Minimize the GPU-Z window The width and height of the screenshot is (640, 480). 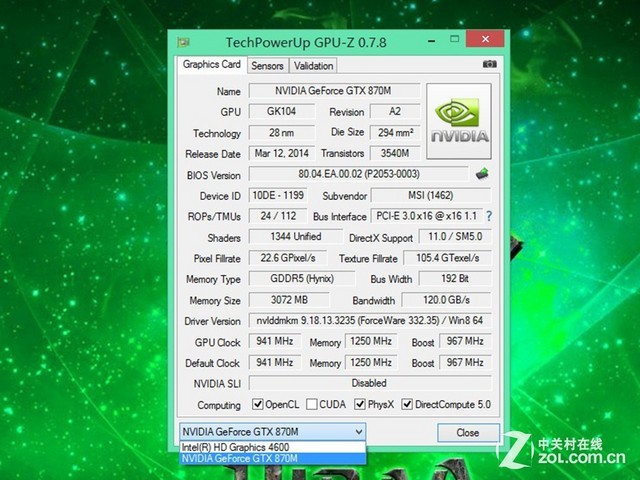[431, 40]
